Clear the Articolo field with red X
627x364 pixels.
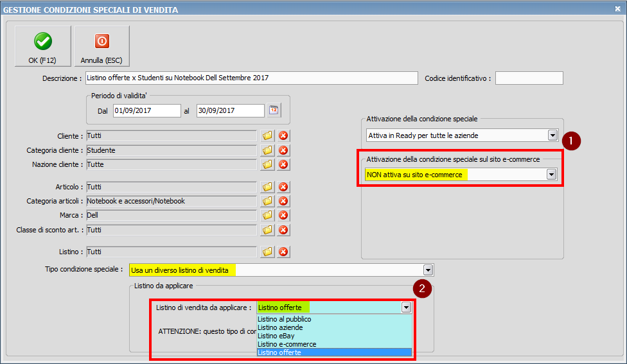(283, 187)
